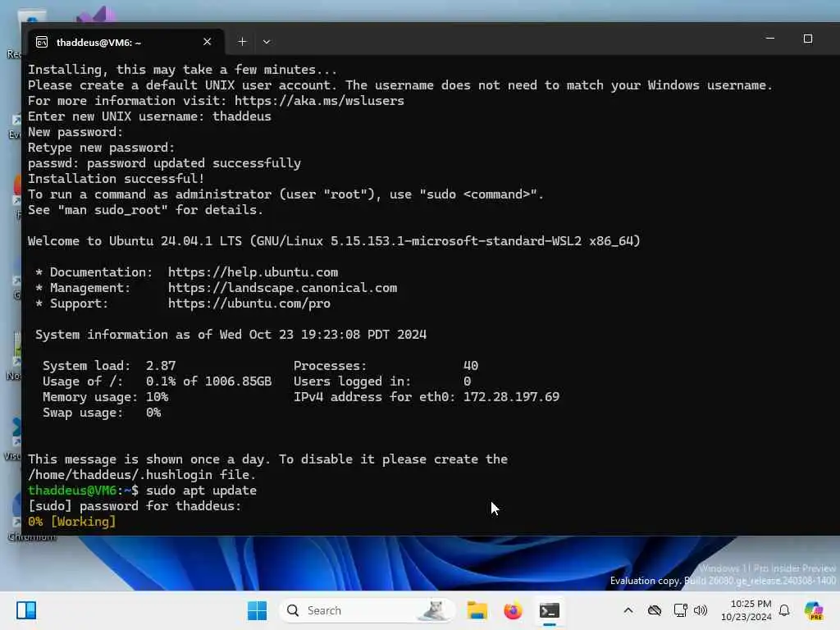
Task: Click the 'sudo apt update' command text
Action: point(201,491)
